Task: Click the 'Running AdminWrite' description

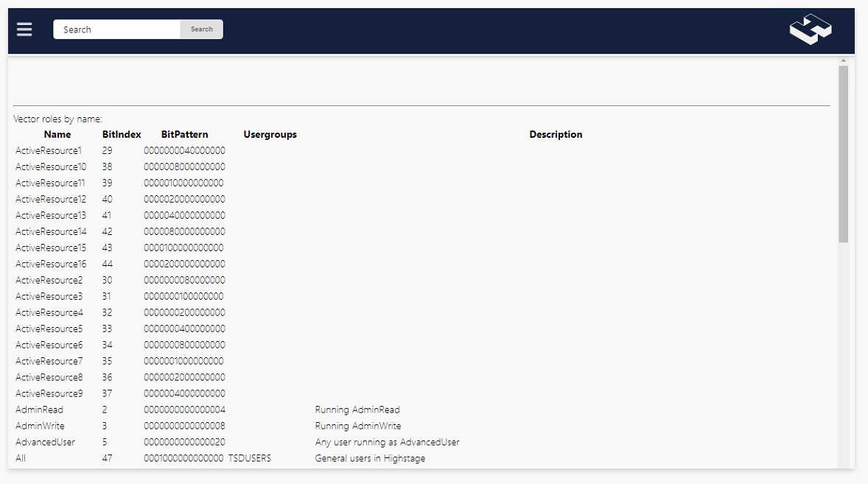Action: click(358, 426)
